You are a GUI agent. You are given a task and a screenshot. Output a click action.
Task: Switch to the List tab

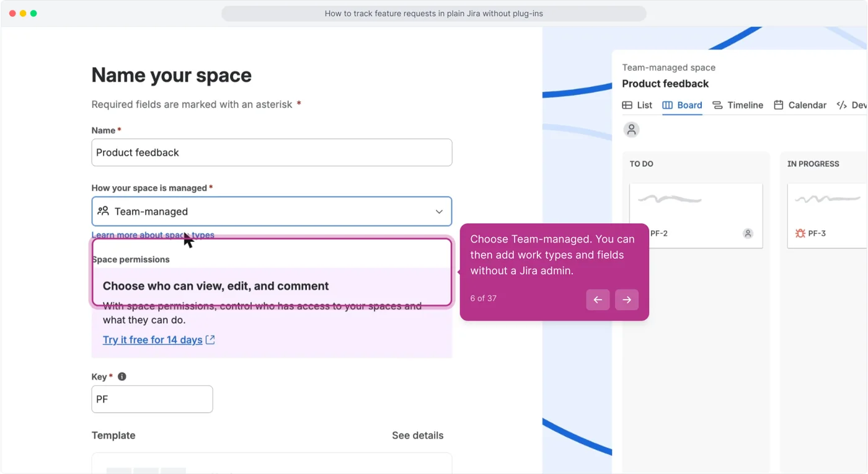[x=637, y=105]
